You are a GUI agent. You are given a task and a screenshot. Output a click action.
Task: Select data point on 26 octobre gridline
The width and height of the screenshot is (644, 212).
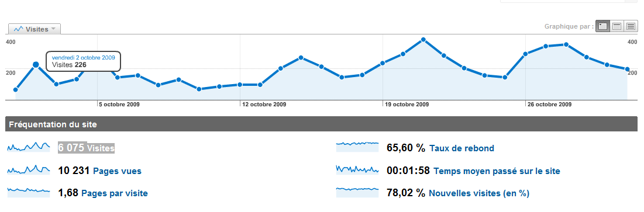[525, 54]
